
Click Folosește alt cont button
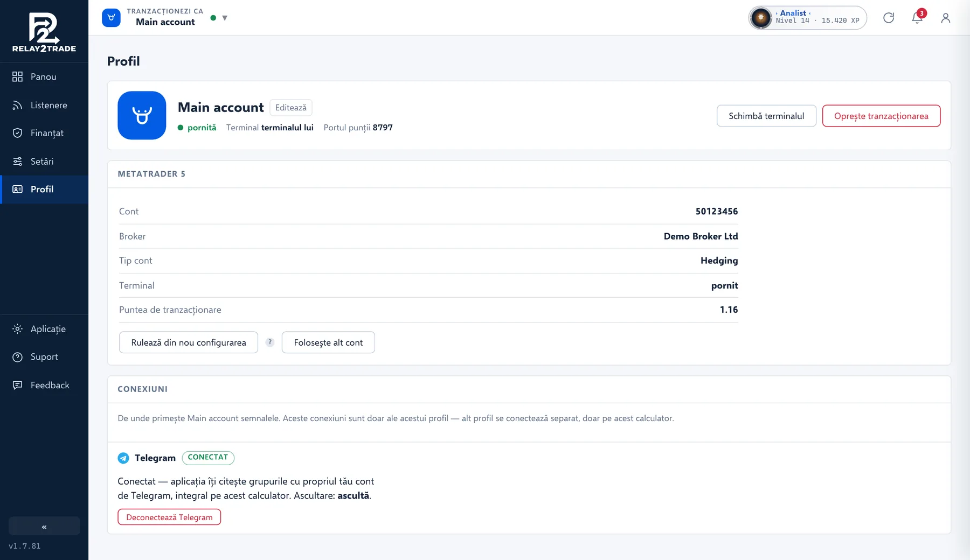click(328, 342)
